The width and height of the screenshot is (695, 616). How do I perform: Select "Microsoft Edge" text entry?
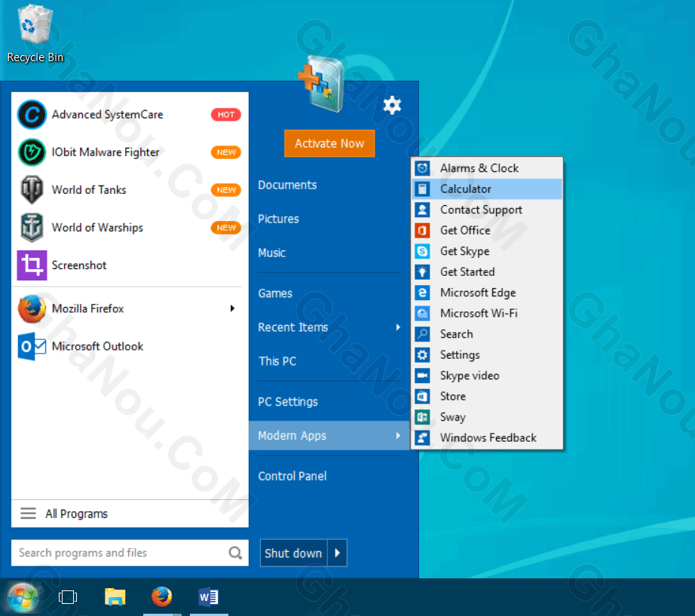(478, 293)
